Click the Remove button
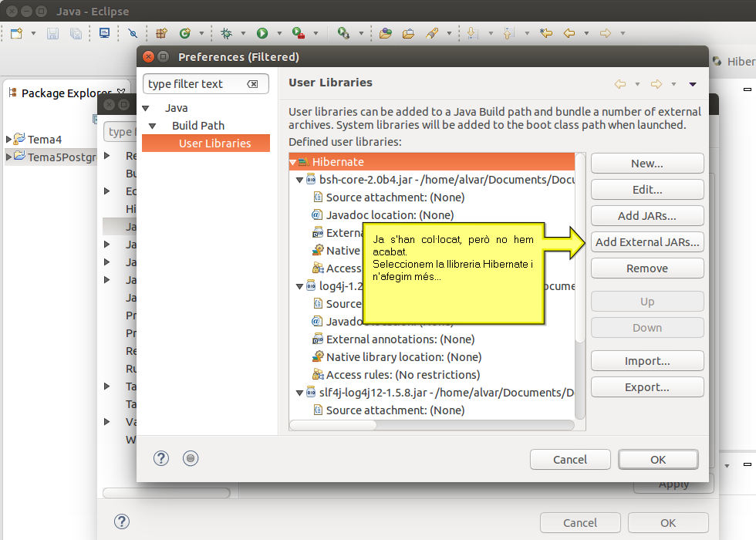This screenshot has width=756, height=540. click(647, 268)
